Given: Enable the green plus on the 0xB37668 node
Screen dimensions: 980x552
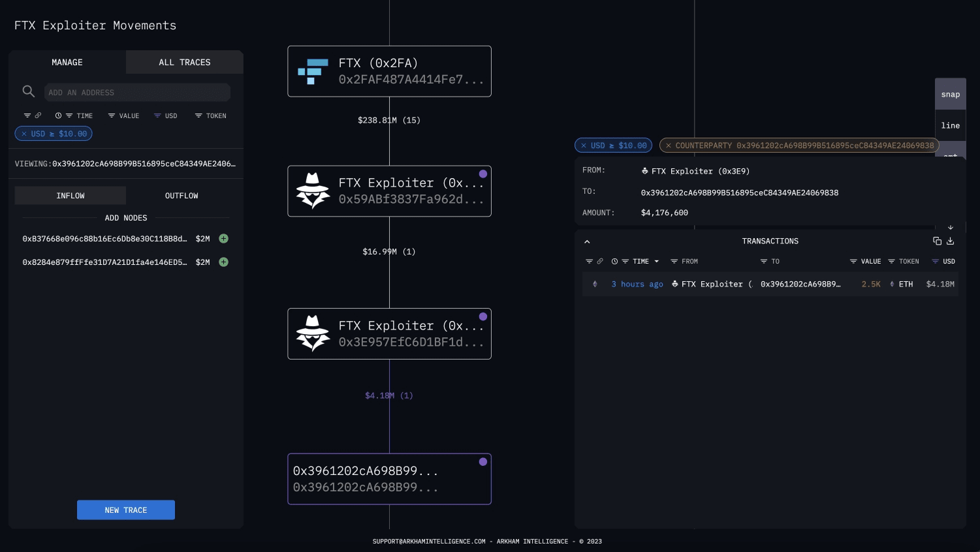Looking at the screenshot, I should pyautogui.click(x=223, y=239).
